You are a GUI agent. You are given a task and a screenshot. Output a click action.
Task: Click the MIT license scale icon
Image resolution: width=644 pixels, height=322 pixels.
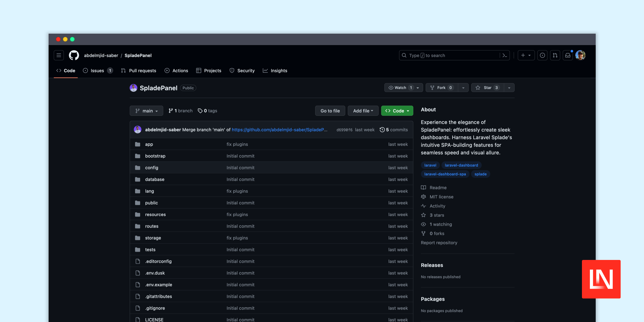(424, 197)
